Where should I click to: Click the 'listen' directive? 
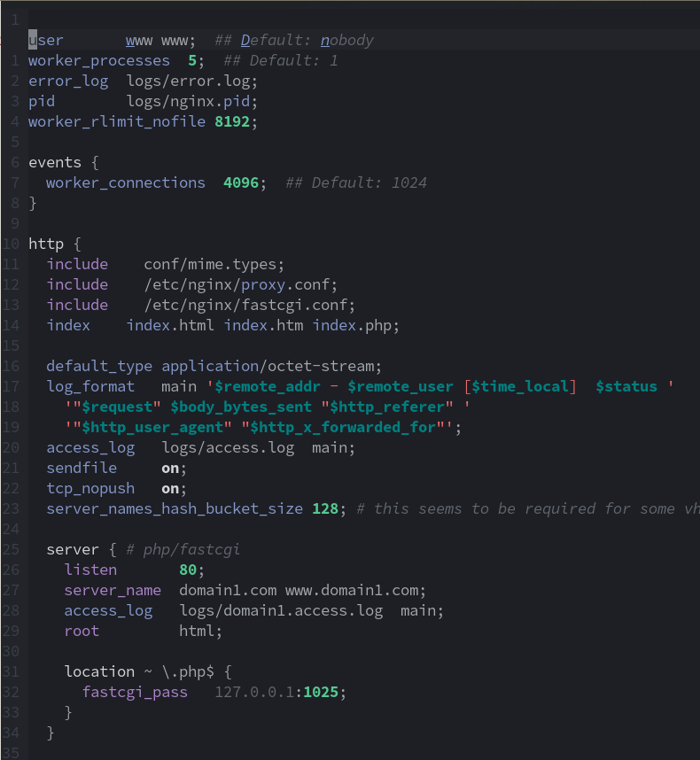tap(90, 570)
